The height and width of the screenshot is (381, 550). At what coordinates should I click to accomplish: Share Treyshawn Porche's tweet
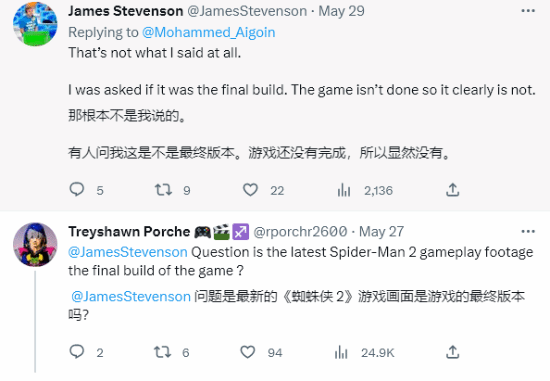click(452, 352)
